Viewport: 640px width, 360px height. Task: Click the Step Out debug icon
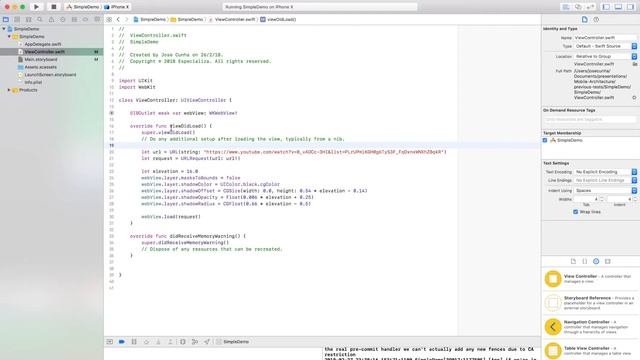click(x=171, y=342)
